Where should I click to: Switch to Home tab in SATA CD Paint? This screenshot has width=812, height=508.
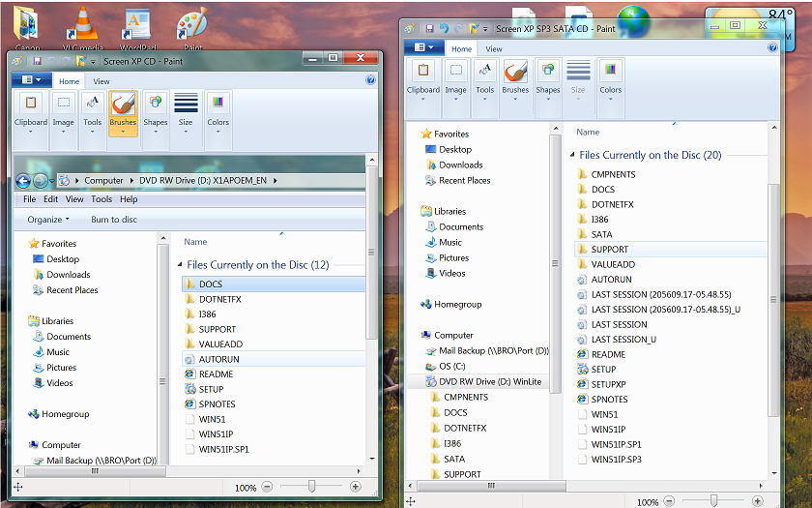[x=461, y=48]
